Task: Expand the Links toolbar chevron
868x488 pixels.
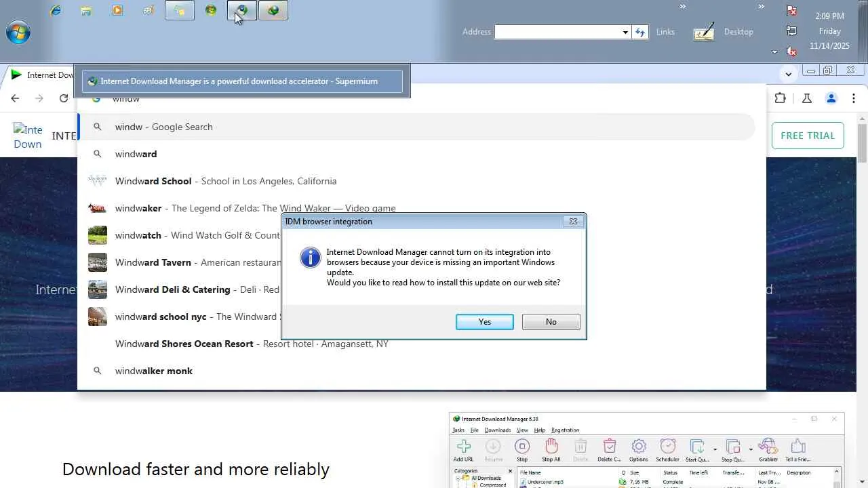Action: (683, 7)
